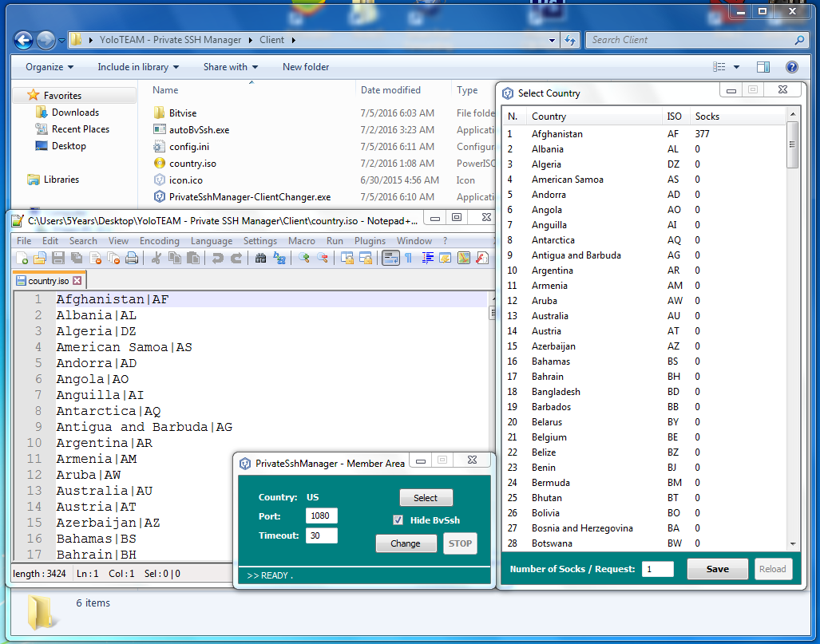
Task: Expand the Share with dropdown
Action: 231,67
